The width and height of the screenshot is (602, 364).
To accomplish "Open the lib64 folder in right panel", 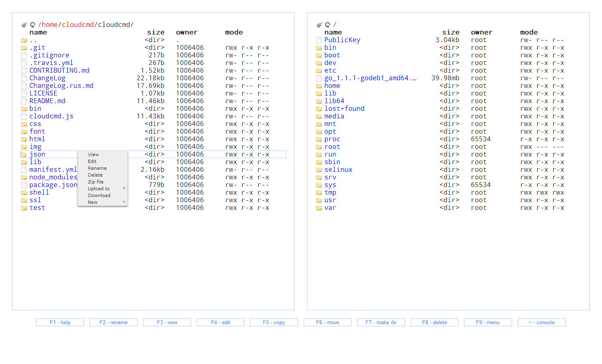I will pos(334,101).
